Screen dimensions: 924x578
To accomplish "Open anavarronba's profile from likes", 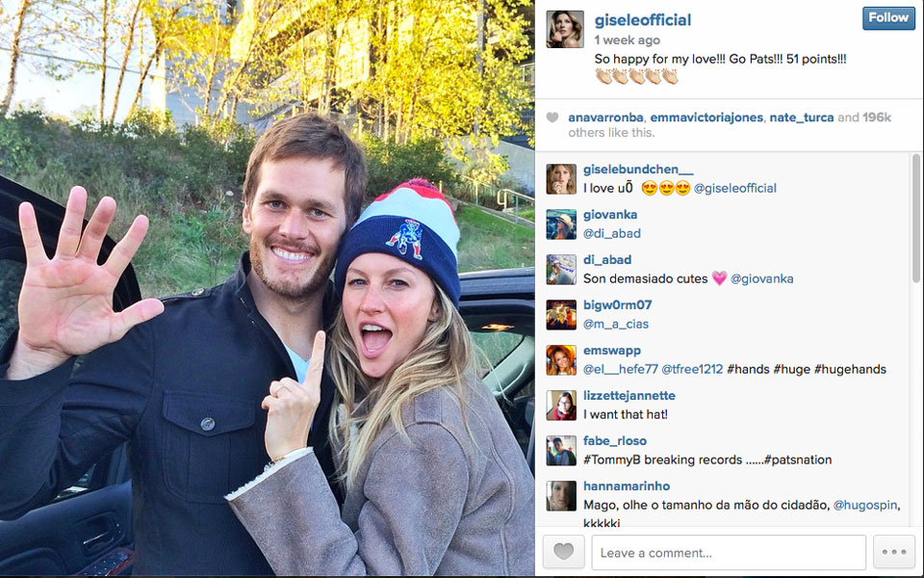I will point(605,118).
